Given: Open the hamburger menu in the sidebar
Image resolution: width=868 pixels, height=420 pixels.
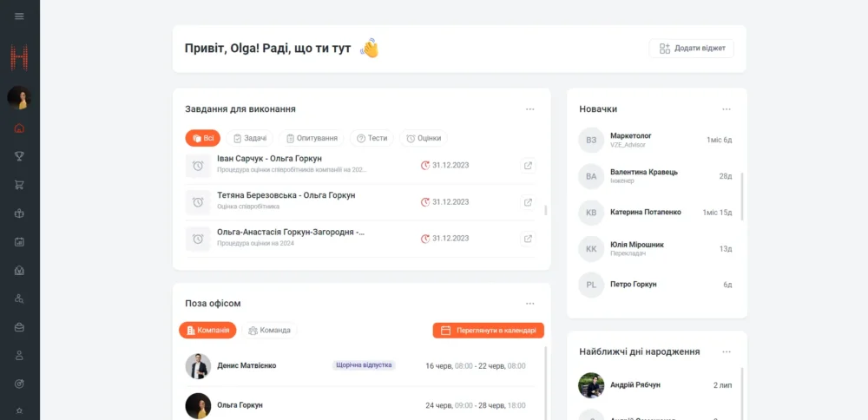Looking at the screenshot, I should pos(19,16).
